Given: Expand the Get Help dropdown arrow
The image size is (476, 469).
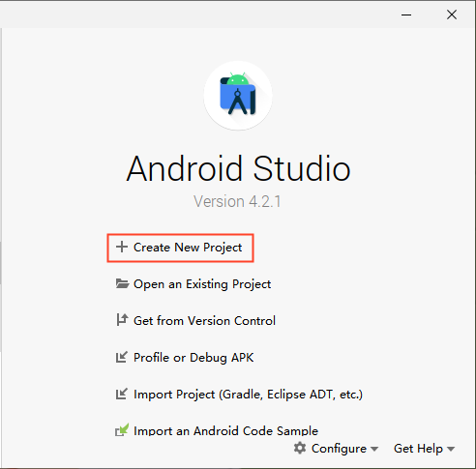Looking at the screenshot, I should pos(451,449).
